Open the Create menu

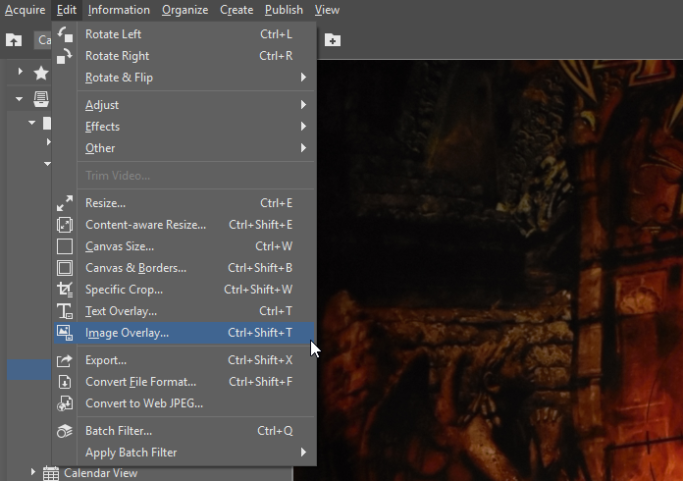tap(237, 10)
